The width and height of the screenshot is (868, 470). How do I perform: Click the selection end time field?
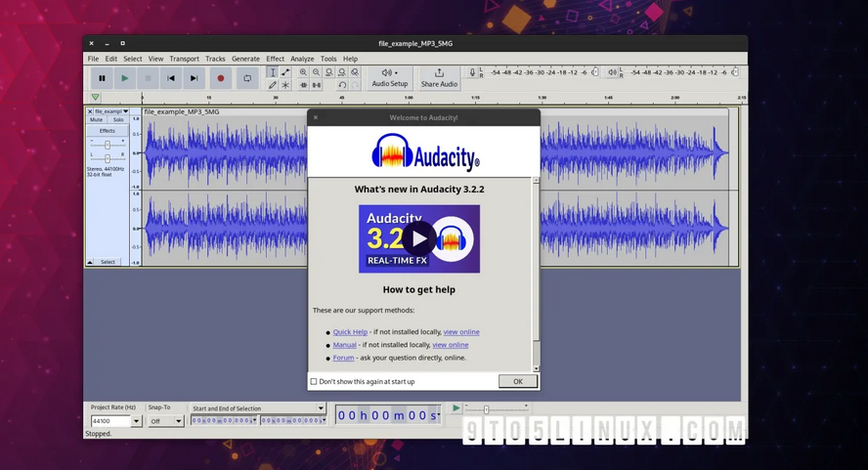[x=293, y=421]
